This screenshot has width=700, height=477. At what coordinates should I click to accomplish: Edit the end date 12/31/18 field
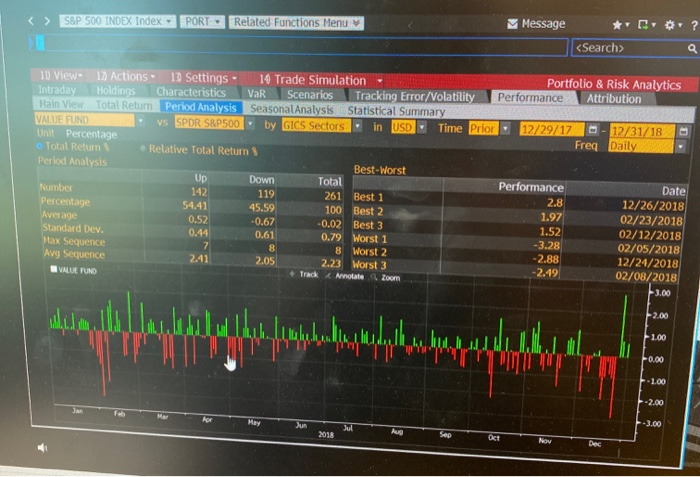coord(642,131)
